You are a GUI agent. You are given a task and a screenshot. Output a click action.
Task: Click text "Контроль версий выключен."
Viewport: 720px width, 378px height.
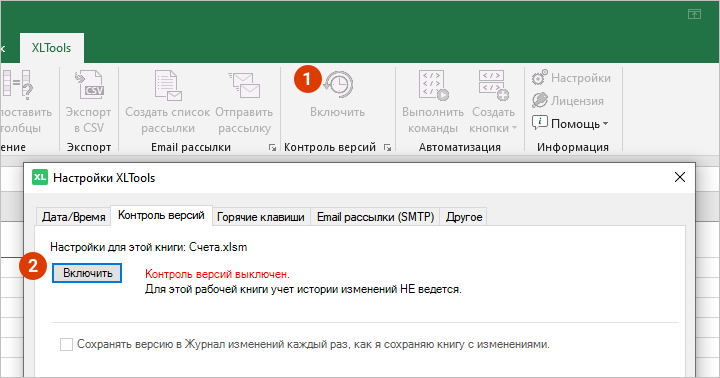click(217, 274)
